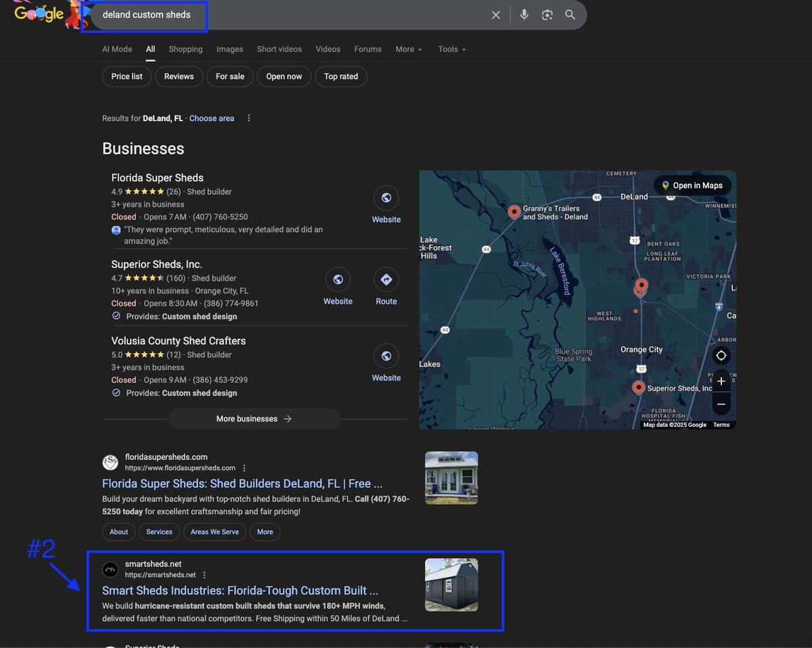The width and height of the screenshot is (812, 648).
Task: Open Google Lens image search icon
Action: click(547, 15)
